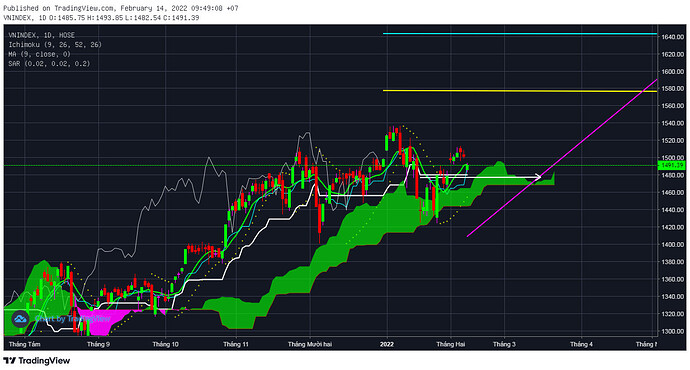This screenshot has width=690, height=370.
Task: Click the 1440.00 price axis label
Action: [672, 210]
